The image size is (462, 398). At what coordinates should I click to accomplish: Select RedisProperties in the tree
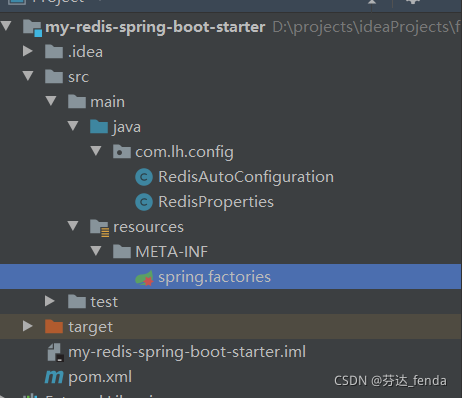pos(216,202)
